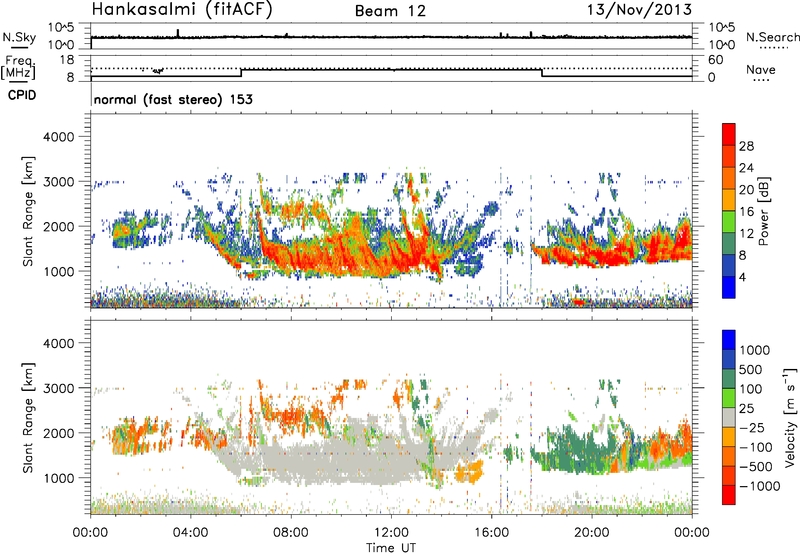Image resolution: width=800 pixels, height=554 pixels.
Task: Pick the blue top of Velocity colorbar
Action: pos(729,340)
